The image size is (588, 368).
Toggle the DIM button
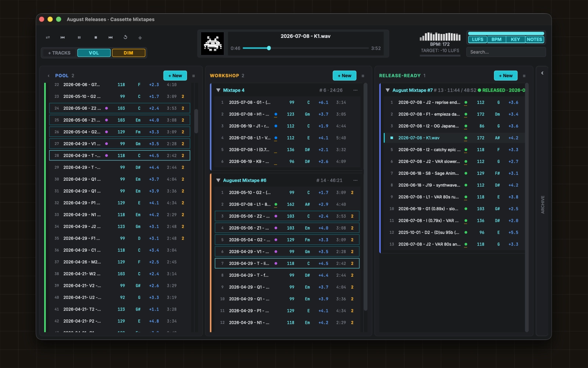click(x=128, y=53)
